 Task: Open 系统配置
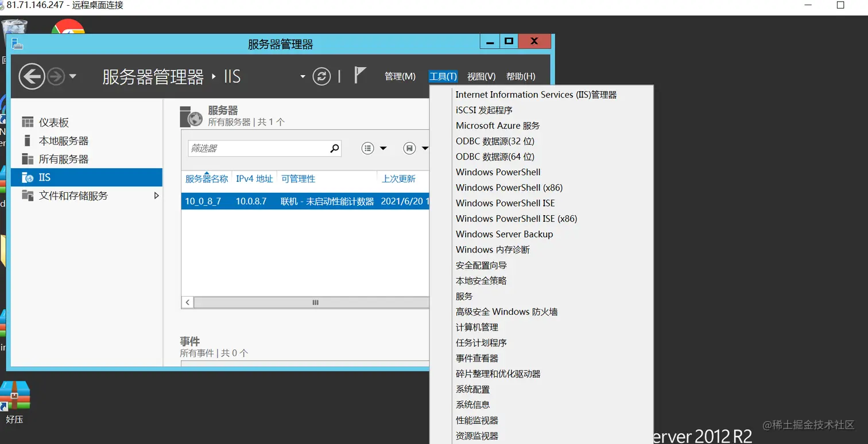(x=541, y=389)
